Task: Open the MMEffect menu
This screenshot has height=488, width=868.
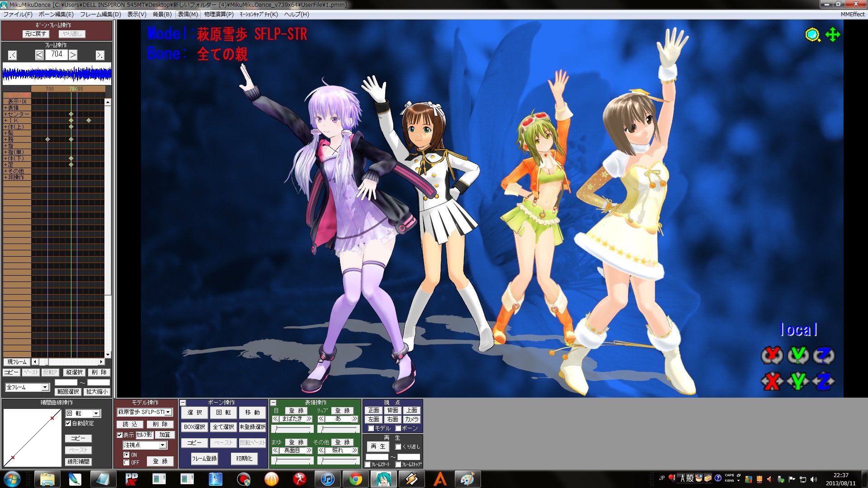Action: tap(853, 14)
